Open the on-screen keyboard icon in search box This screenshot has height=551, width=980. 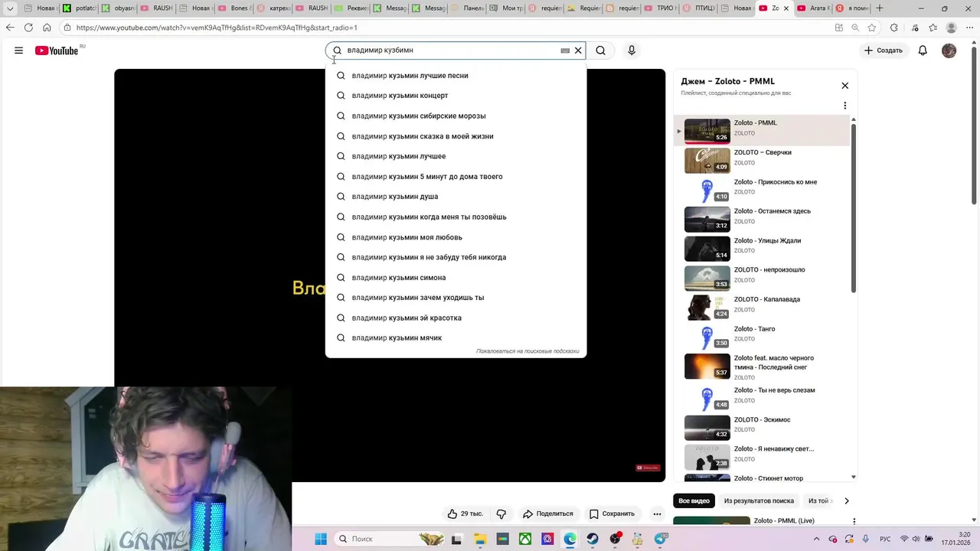pyautogui.click(x=565, y=51)
